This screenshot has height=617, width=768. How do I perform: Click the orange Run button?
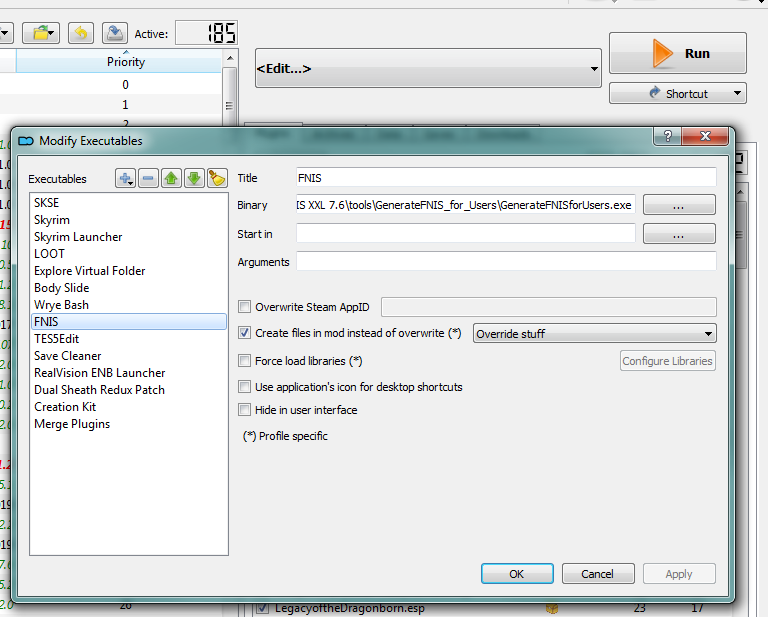[x=677, y=53]
